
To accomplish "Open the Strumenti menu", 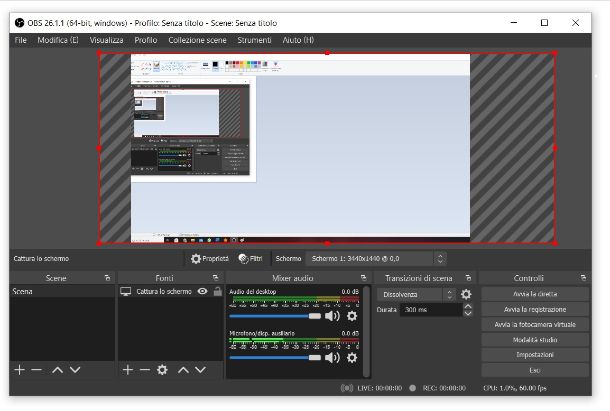I will click(254, 40).
